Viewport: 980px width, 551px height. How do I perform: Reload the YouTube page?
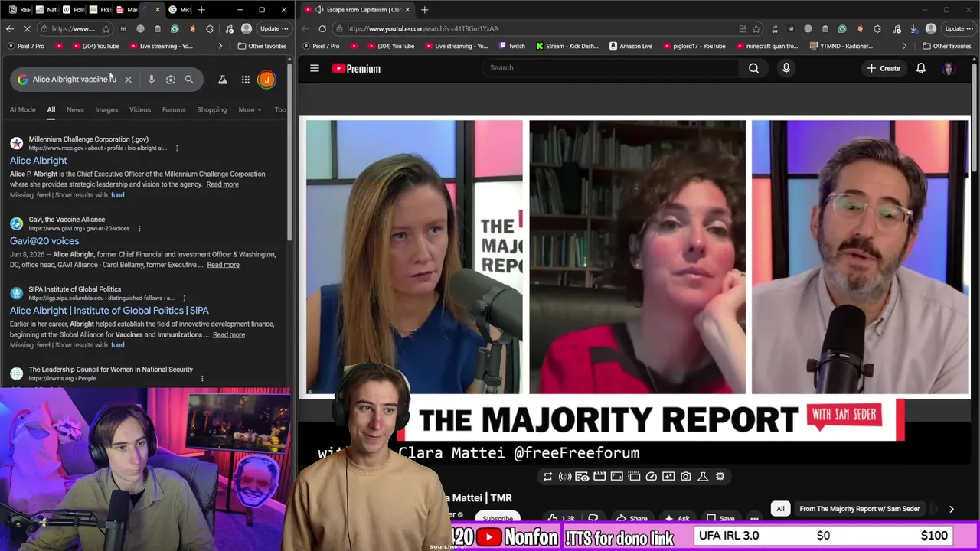click(322, 28)
